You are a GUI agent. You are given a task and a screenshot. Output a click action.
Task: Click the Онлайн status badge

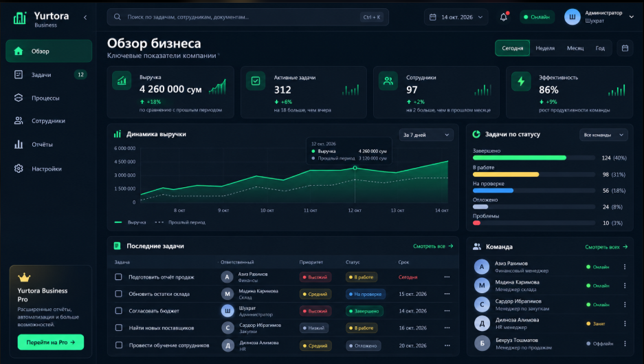[x=537, y=17]
